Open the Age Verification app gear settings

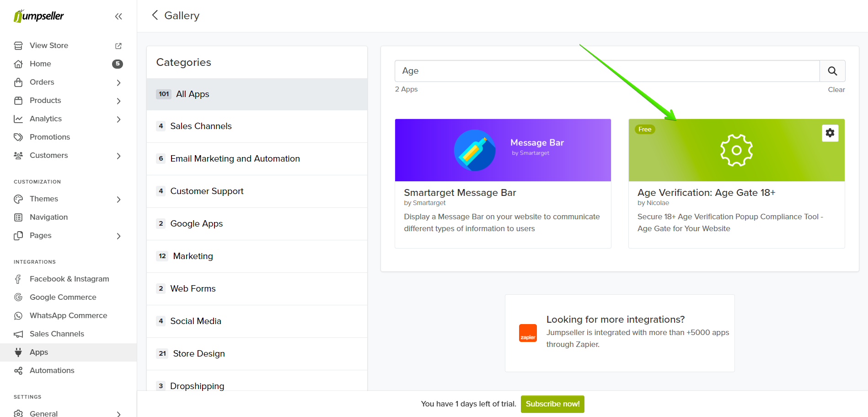click(x=830, y=133)
